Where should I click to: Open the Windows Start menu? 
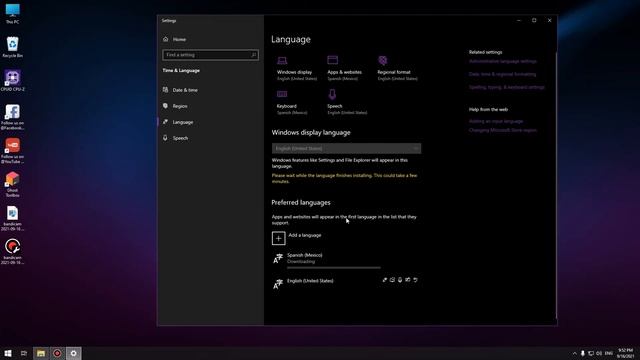coord(8,353)
